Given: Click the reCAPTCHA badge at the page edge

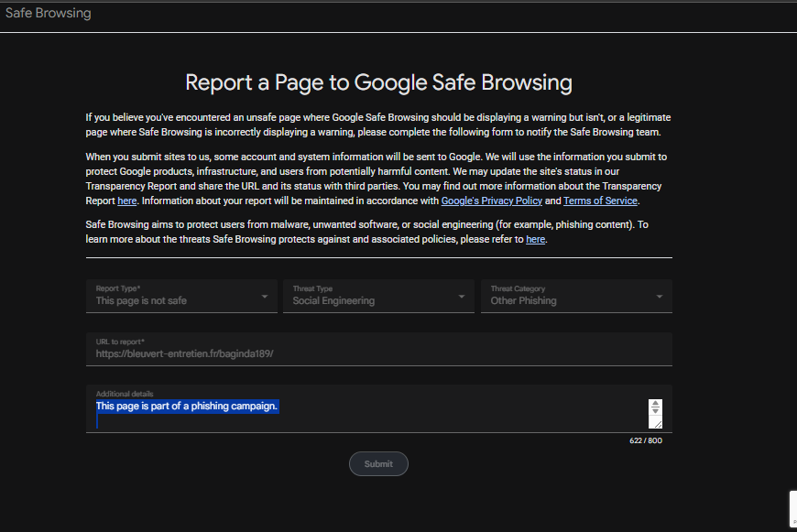Looking at the screenshot, I should coord(793,509).
